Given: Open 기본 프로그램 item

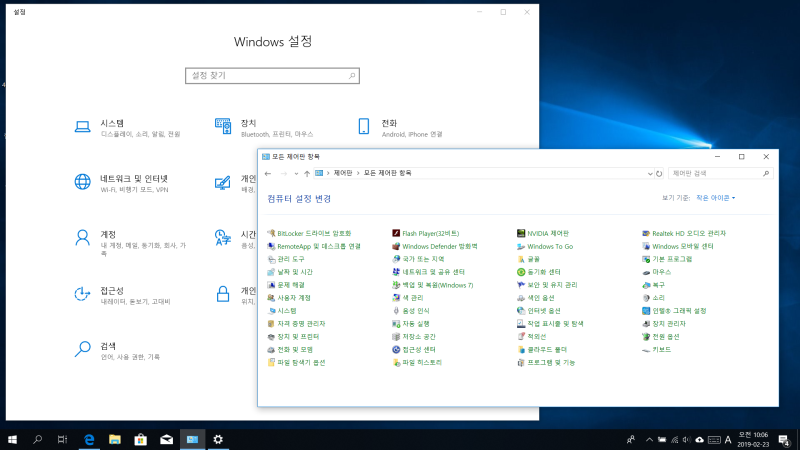Looking at the screenshot, I should pos(667,259).
